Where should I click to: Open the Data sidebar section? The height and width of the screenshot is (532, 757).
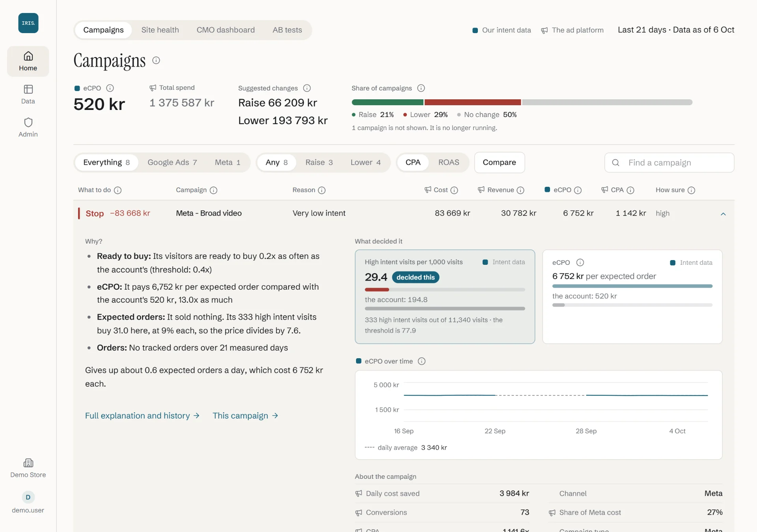28,95
